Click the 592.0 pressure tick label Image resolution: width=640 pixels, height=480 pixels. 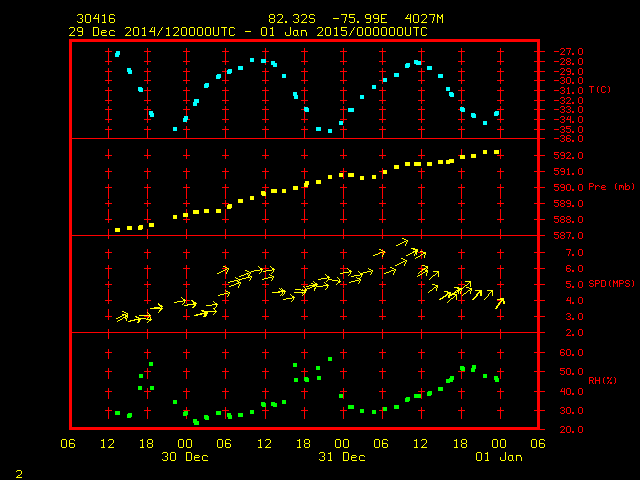tap(568, 156)
